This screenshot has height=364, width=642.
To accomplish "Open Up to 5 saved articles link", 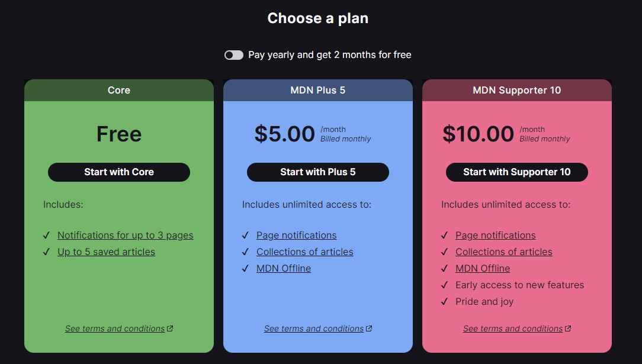I will tap(106, 252).
